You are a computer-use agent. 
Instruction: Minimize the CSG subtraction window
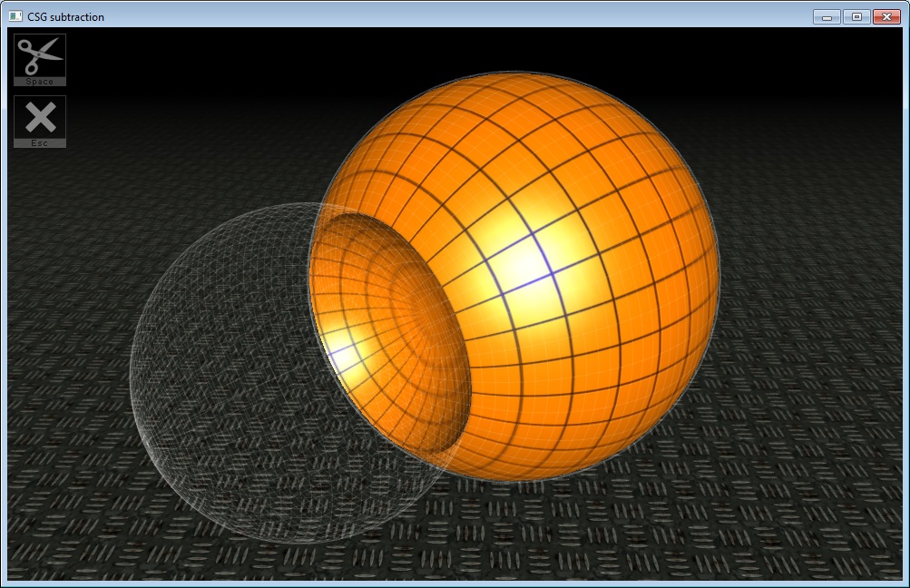[827, 17]
